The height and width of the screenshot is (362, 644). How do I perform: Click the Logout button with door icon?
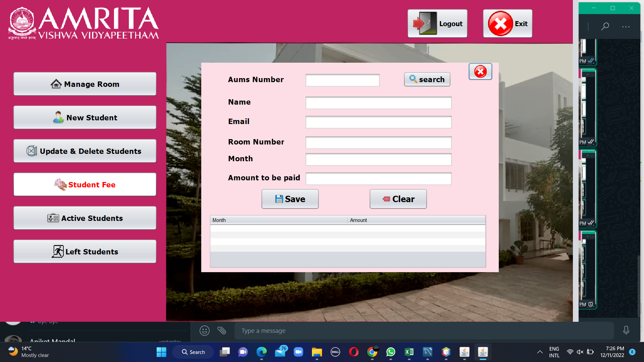pos(437,23)
